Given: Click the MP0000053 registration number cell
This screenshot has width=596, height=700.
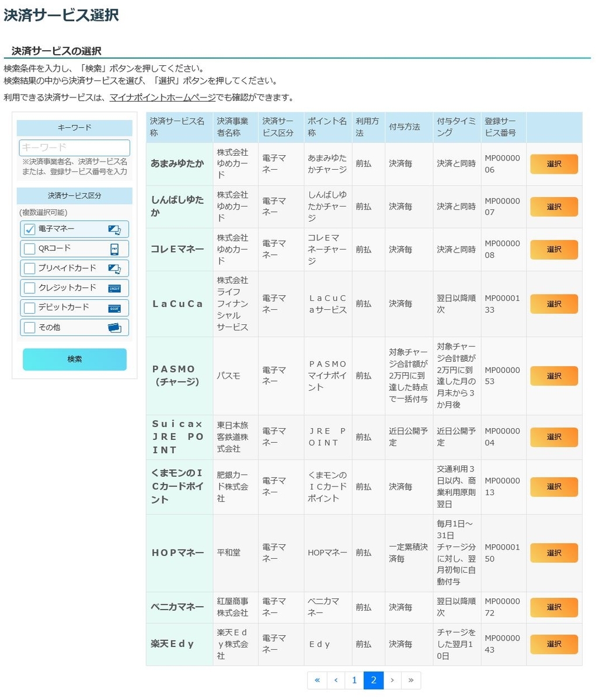Looking at the screenshot, I should [x=504, y=376].
